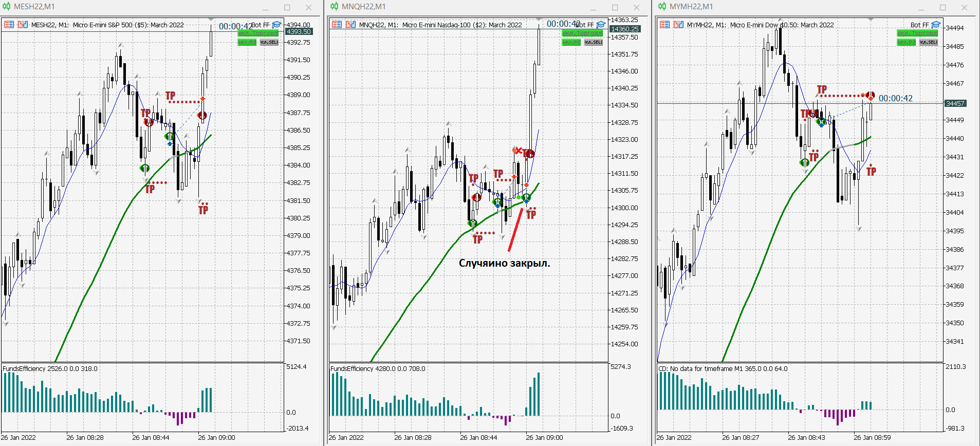Click the 26 Jan 08:43 time label in MYMH22

click(x=806, y=438)
